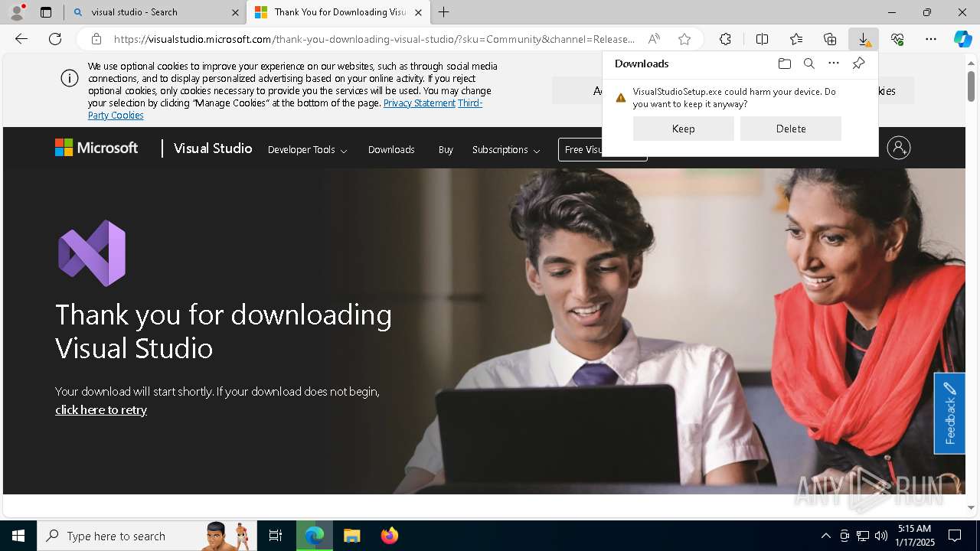Turn on Read aloud icon
This screenshot has width=980, height=551.
[654, 39]
